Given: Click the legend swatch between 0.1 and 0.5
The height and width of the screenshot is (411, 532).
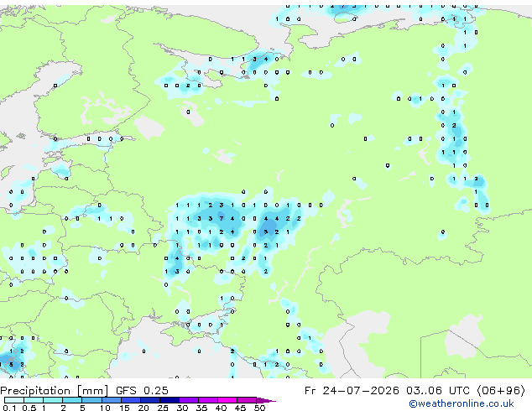Looking at the screenshot, I should tap(14, 400).
